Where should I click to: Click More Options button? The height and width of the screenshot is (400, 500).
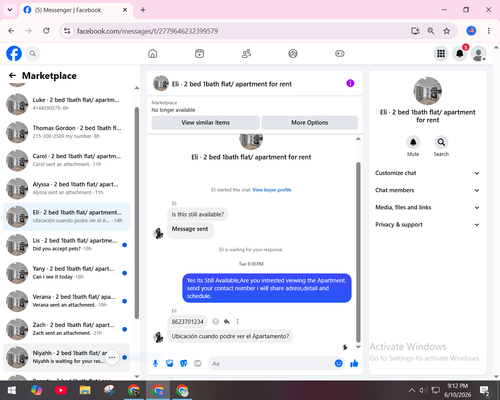click(310, 123)
